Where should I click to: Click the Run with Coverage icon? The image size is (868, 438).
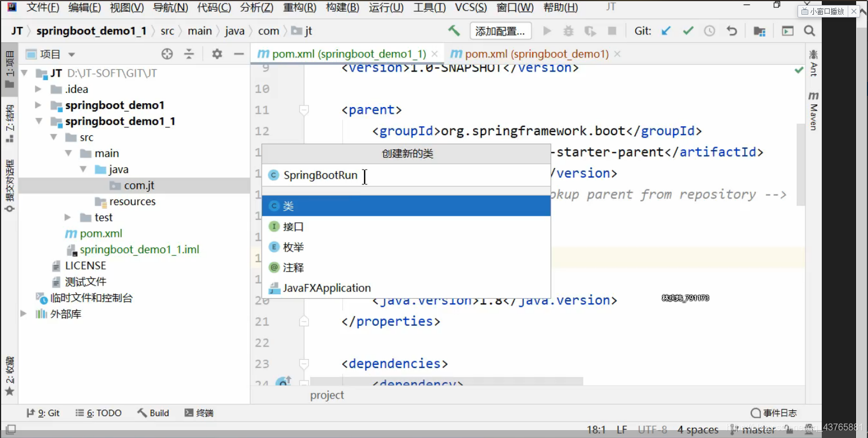click(x=590, y=31)
